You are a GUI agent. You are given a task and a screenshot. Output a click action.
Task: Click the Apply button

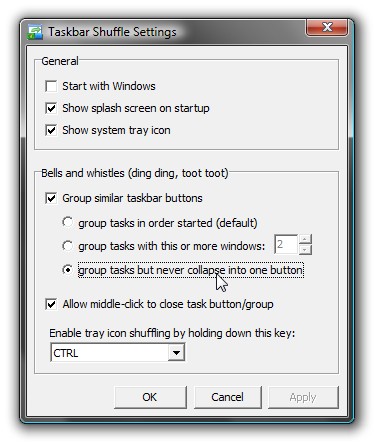tap(303, 397)
